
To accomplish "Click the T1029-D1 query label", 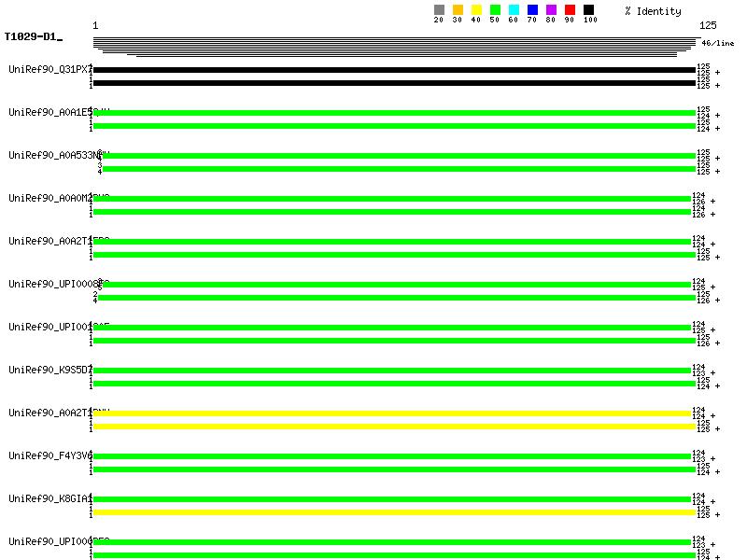I will [x=32, y=37].
